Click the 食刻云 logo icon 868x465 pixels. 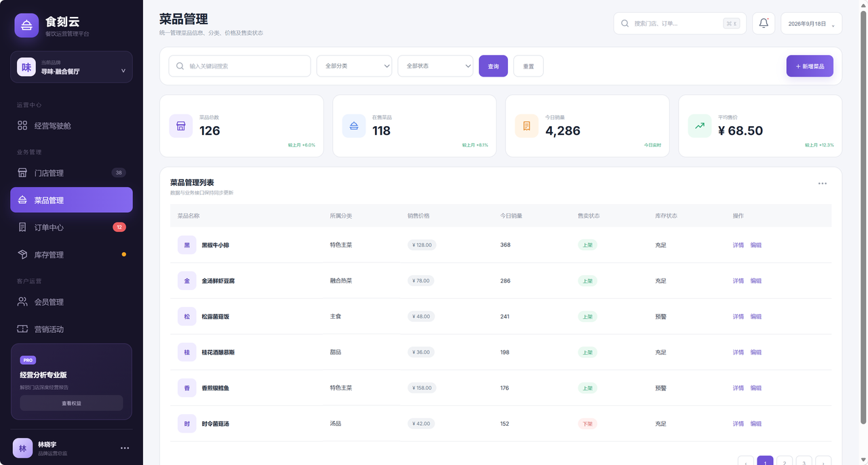coord(26,26)
